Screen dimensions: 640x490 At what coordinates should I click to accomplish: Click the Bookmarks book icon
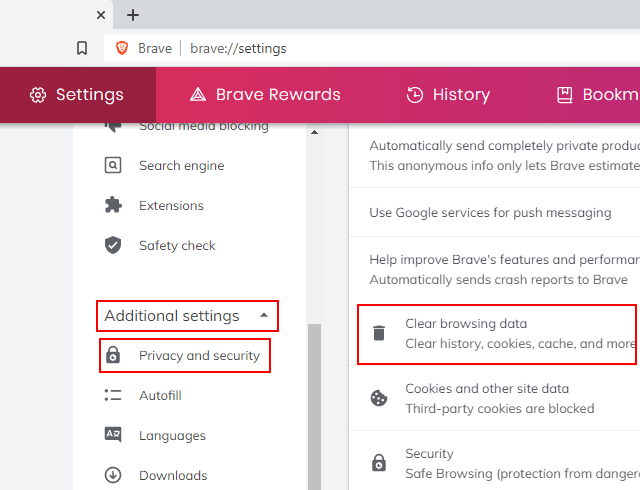coord(564,95)
